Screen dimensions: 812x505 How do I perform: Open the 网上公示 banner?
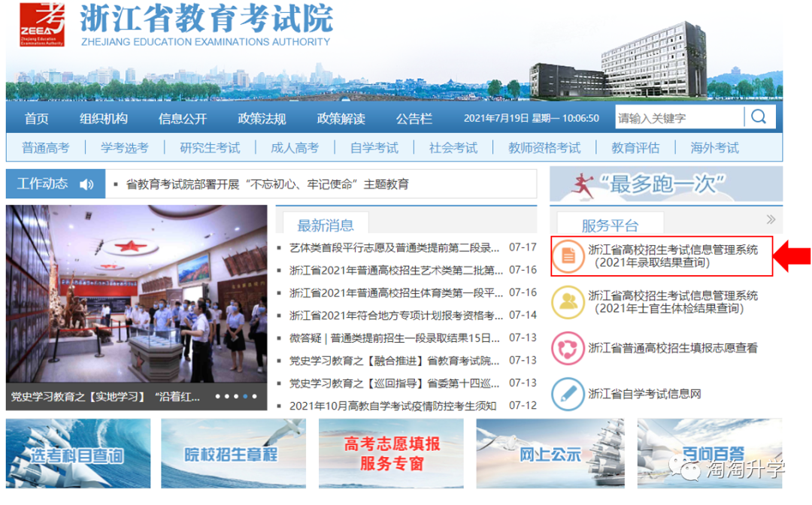point(550,454)
